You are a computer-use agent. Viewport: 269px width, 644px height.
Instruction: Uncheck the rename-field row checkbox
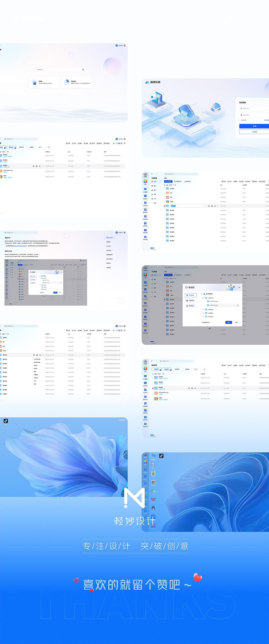coord(165,206)
